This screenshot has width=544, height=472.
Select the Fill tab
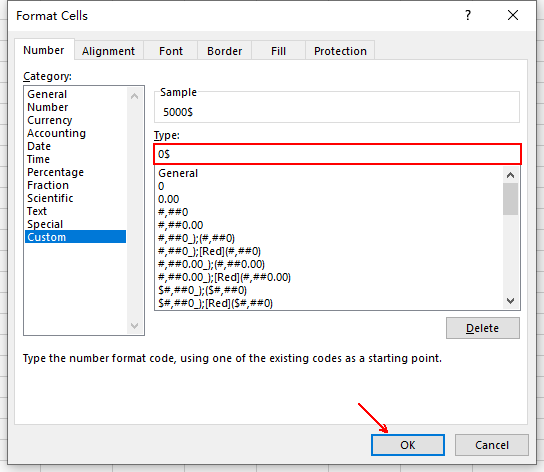click(278, 51)
